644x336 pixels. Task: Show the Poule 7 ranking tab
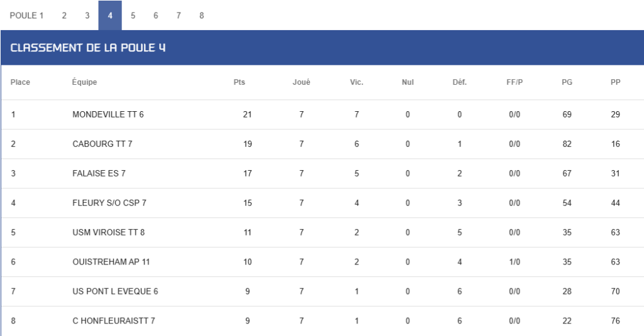point(179,16)
